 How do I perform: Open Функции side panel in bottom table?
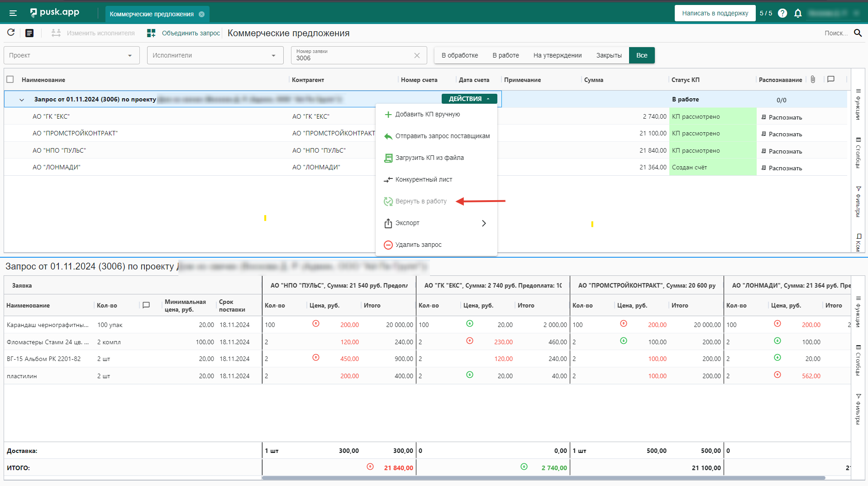pyautogui.click(x=858, y=312)
